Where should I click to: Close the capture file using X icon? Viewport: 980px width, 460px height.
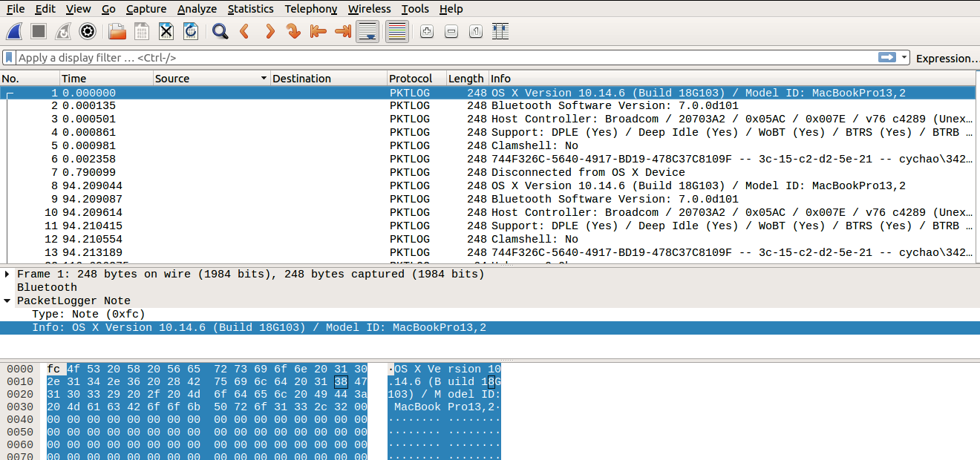[166, 31]
